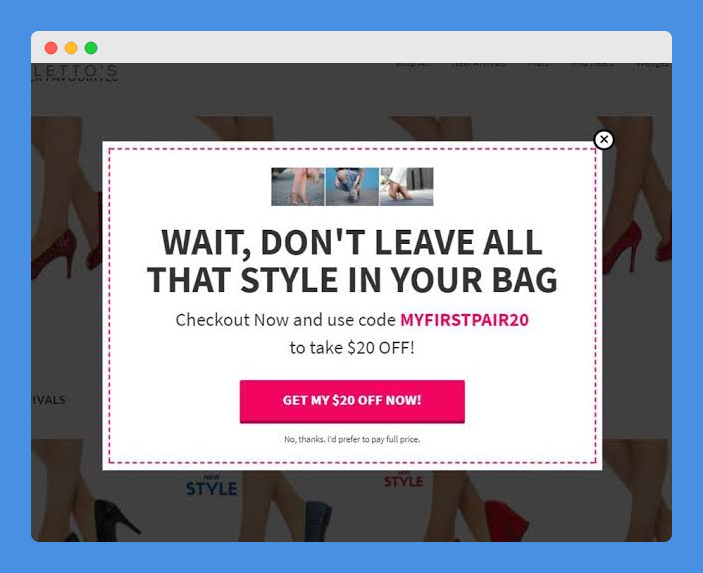
Task: Click the red window close dot
Action: (51, 48)
